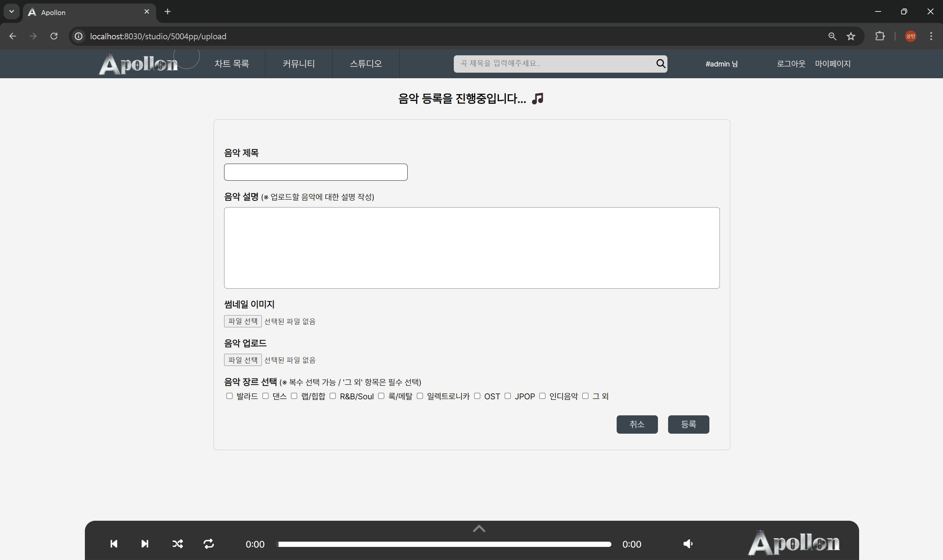The image size is (943, 560).
Task: Choose a file for 썸네일 이미지
Action: (x=243, y=321)
